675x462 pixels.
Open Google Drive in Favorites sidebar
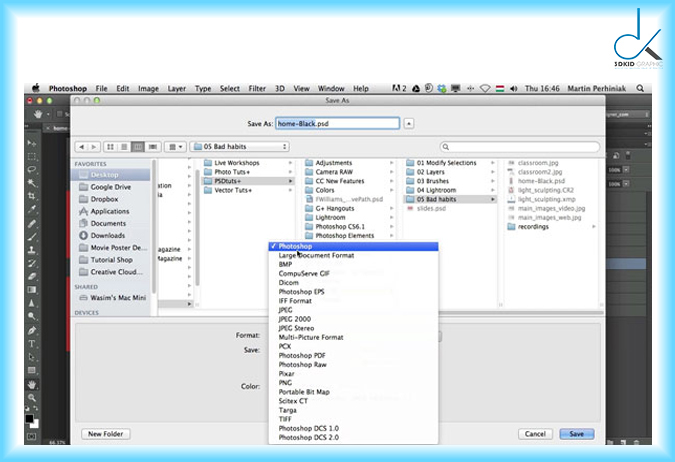pyautogui.click(x=111, y=187)
